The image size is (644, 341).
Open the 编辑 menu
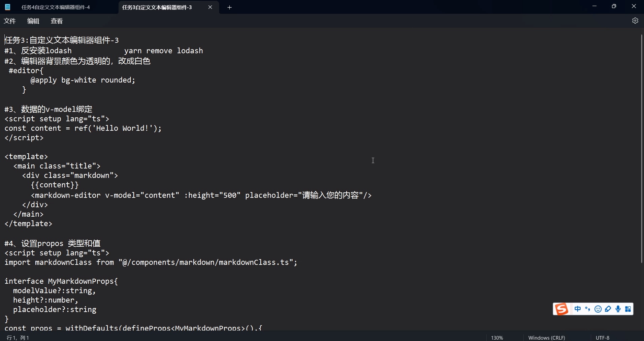tap(33, 21)
